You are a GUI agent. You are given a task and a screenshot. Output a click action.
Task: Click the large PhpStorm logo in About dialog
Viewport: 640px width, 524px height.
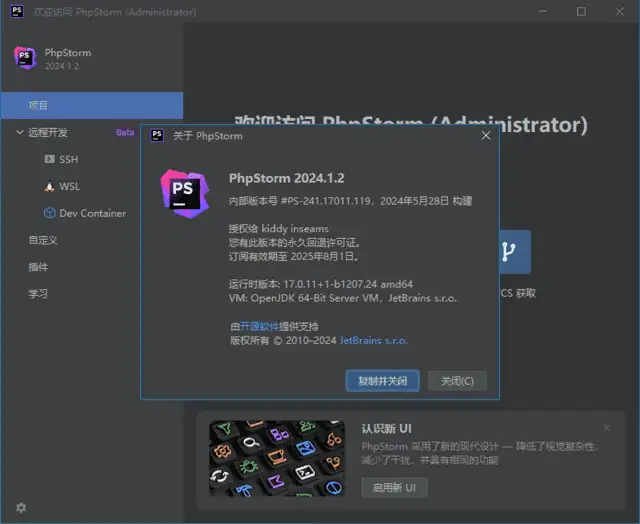(x=185, y=193)
